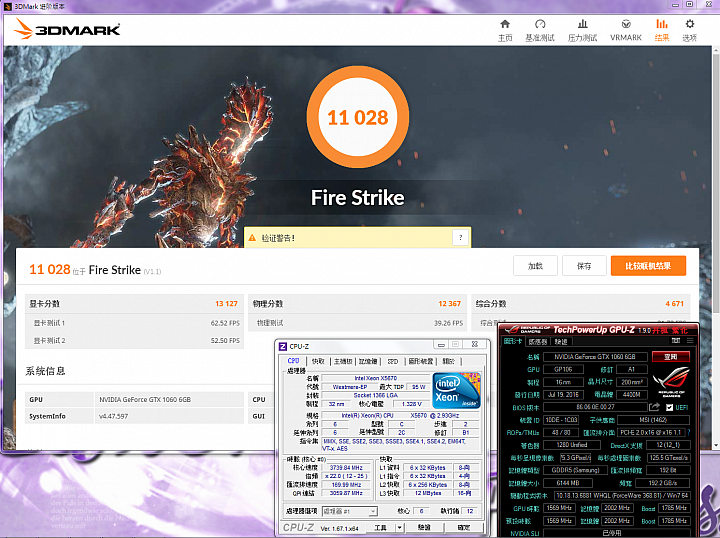Screen dimensions: 720x538
Task: Click physics test value 39.26 FPS
Action: pos(449,323)
